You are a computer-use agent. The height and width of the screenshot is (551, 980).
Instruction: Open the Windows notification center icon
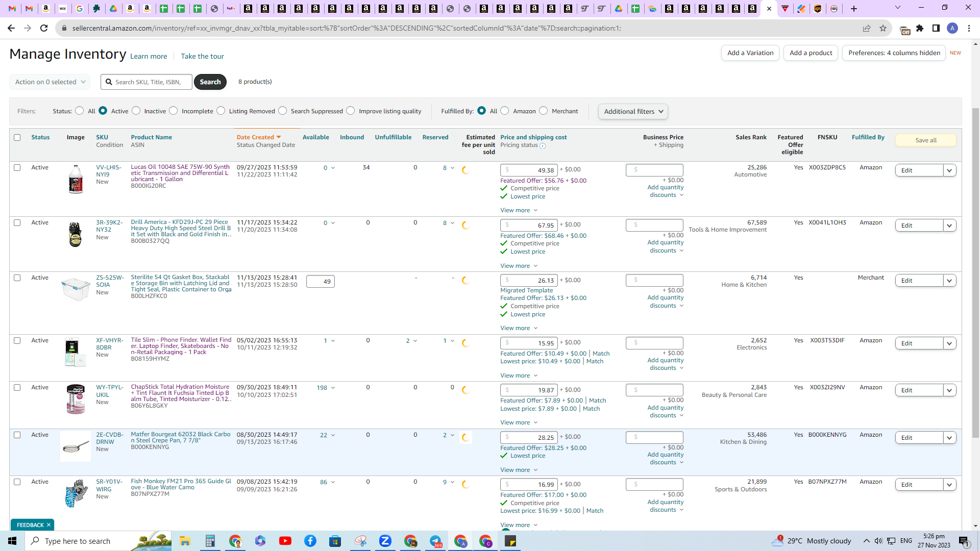[x=964, y=541]
